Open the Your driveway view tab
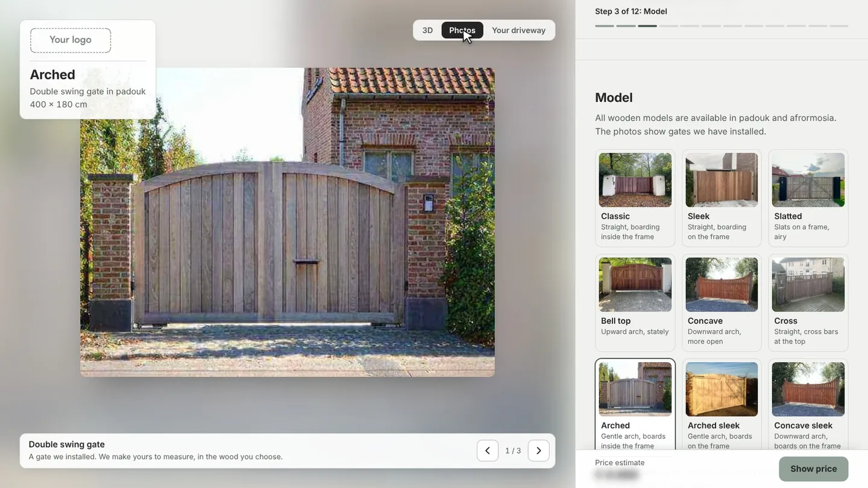The image size is (868, 488). [518, 30]
